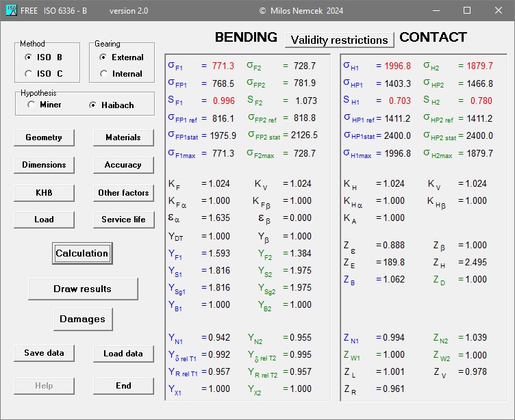Click the σHP1 value 1403.3
The height and width of the screenshot is (420, 515).
[x=397, y=83]
